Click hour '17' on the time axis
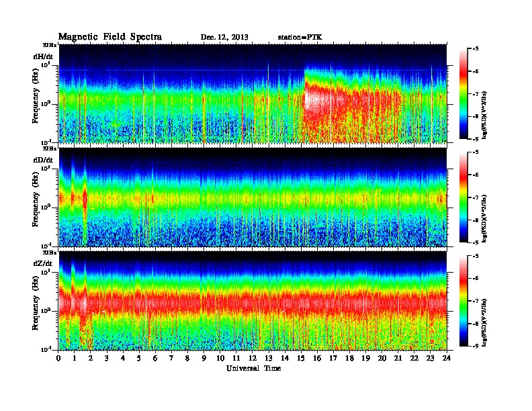532x411 pixels. pos(334,358)
